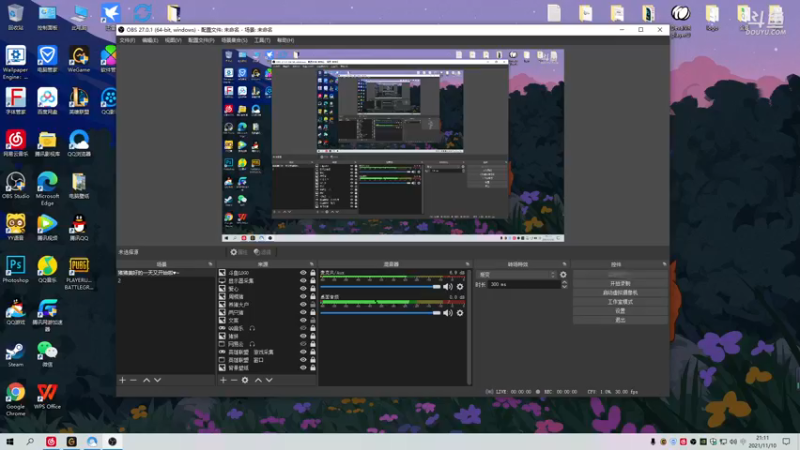Image resolution: width=800 pixels, height=450 pixels.
Task: Mute the 麦克风/Aux speaker icon
Action: point(447,287)
